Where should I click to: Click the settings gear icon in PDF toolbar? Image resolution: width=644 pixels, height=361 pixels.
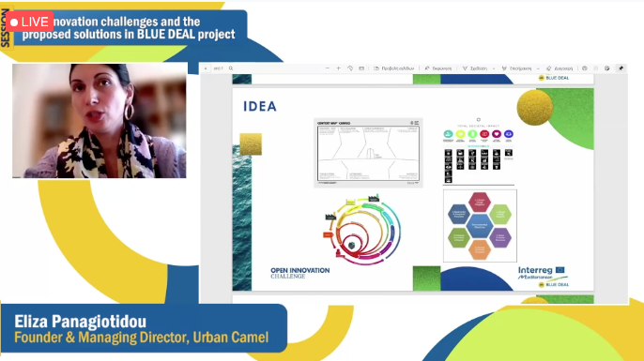tap(607, 68)
